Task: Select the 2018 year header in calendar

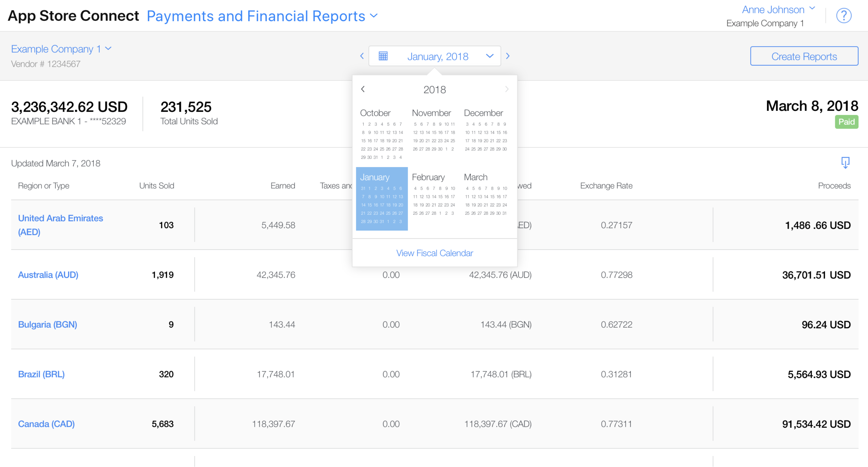Action: [433, 89]
